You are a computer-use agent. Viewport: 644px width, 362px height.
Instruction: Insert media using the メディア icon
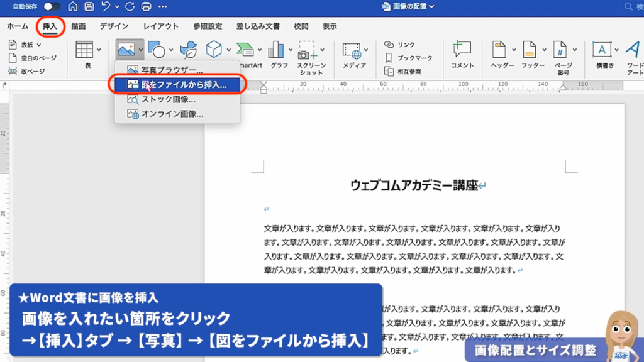pos(352,49)
